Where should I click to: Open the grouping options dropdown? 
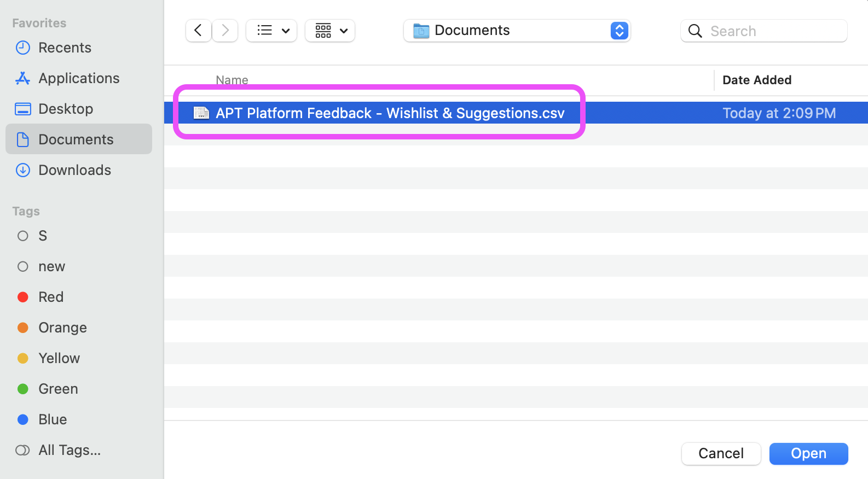click(x=330, y=31)
